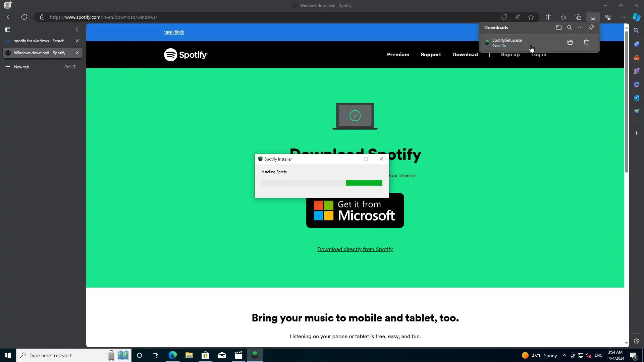Pin the Downloads panel
The width and height of the screenshot is (644, 362).
pos(591,27)
